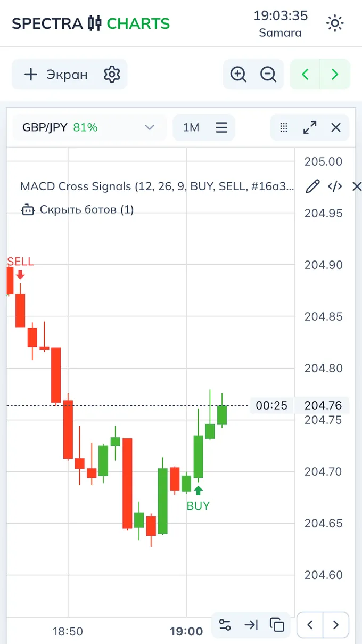362x644 pixels.
Task: Zoom in with the magnifier plus icon
Action: pos(238,75)
